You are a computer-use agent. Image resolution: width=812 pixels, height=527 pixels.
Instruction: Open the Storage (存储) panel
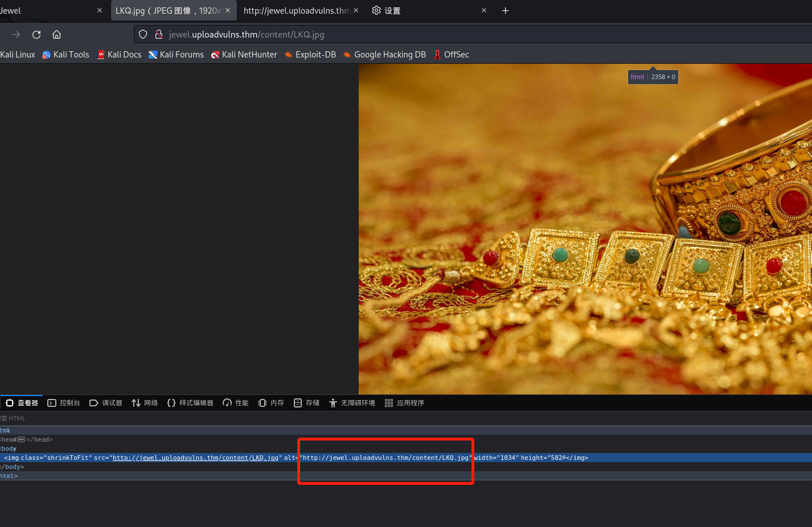pos(306,403)
